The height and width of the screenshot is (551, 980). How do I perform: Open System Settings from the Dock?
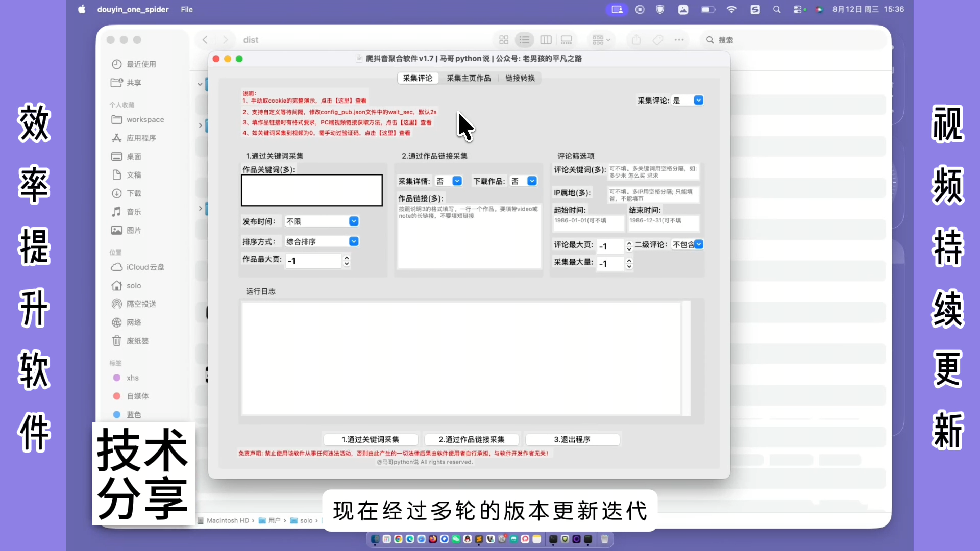(502, 539)
